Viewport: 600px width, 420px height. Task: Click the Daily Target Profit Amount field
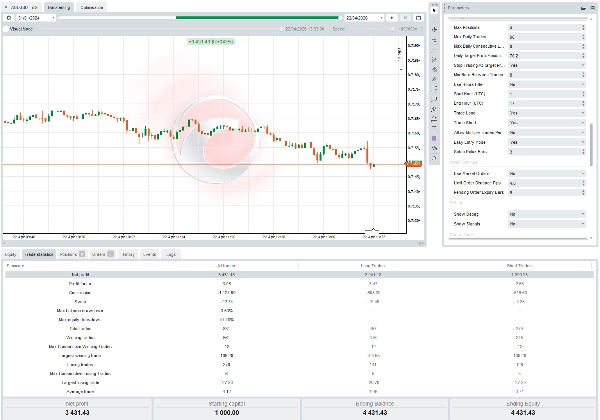click(545, 56)
